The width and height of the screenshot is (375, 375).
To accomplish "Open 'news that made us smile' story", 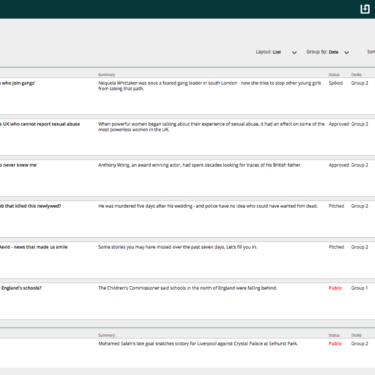I will pos(34,247).
